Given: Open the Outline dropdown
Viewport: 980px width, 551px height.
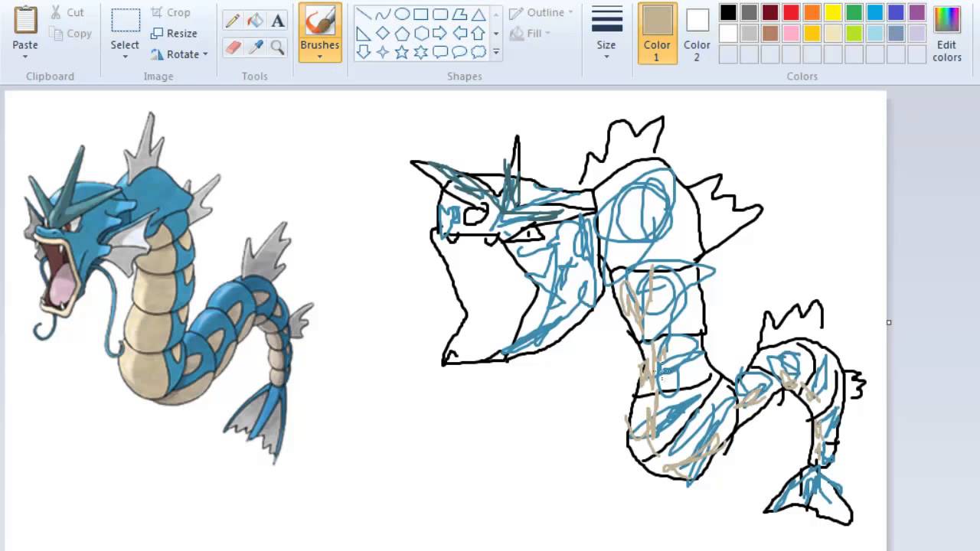Looking at the screenshot, I should (541, 12).
